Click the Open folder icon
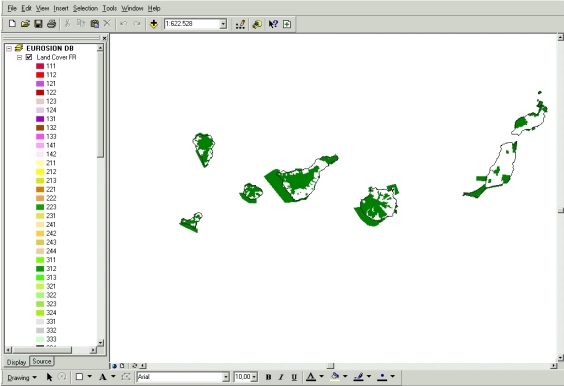Image resolution: width=564 pixels, height=386 pixels. tap(25, 24)
